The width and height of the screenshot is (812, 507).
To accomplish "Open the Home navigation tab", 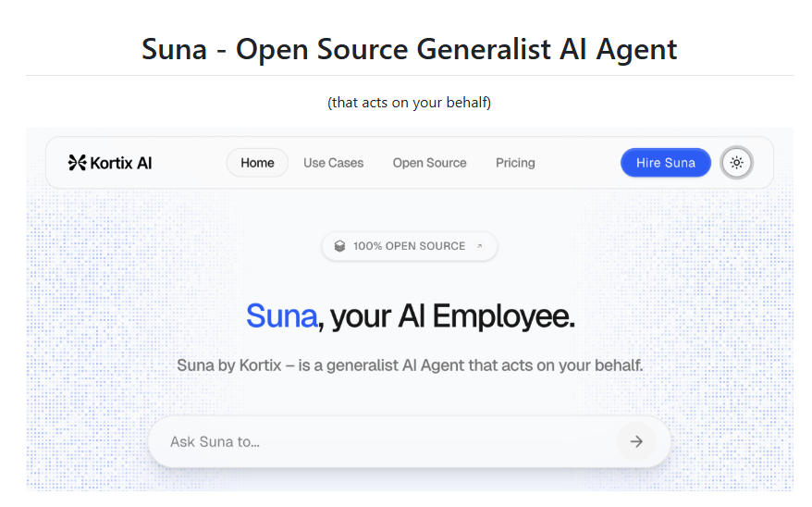I will (x=257, y=163).
